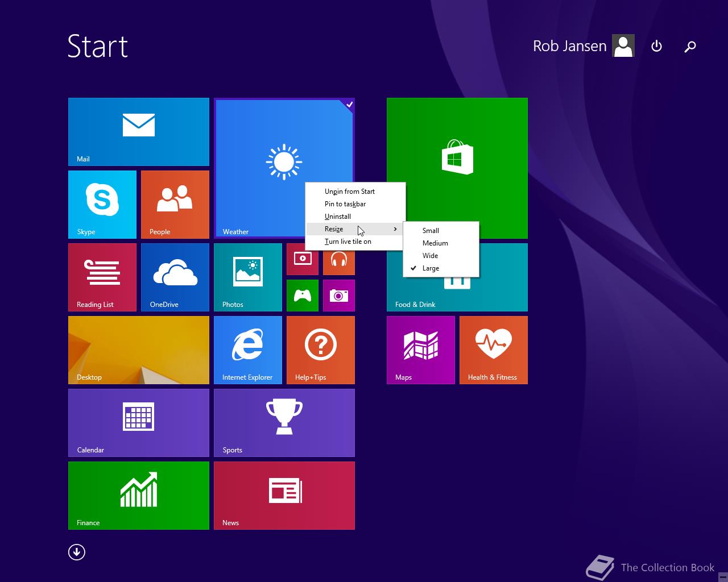
Task: Open the Resize submenu entry
Action: point(355,229)
